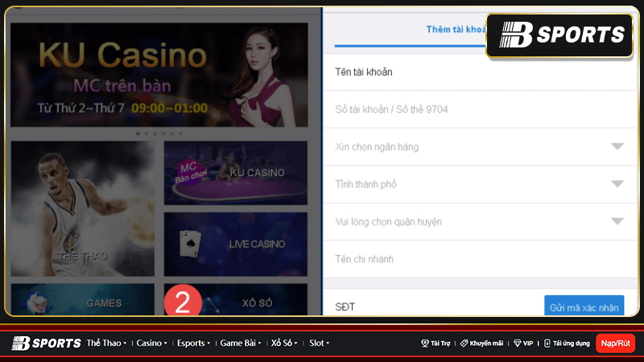Screen dimensions: 644x362
Task: Expand the Xổ Số menu
Action: click(284, 343)
